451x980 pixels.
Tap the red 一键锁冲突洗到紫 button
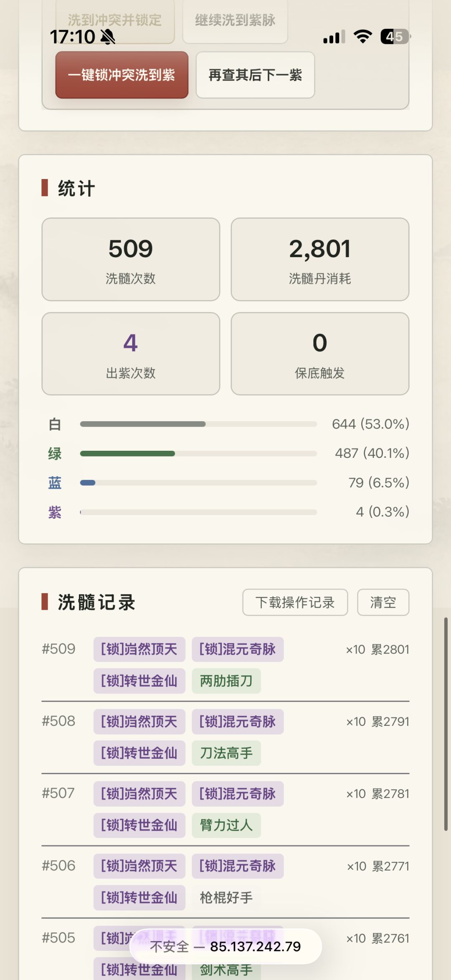[x=122, y=75]
